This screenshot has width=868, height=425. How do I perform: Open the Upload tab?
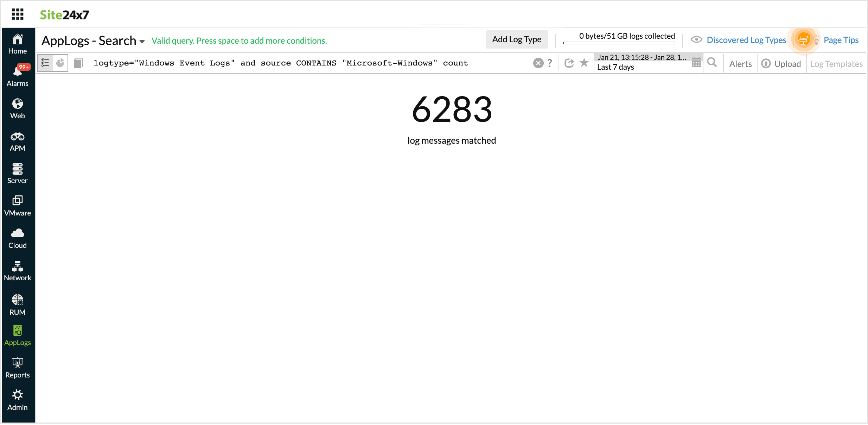781,63
